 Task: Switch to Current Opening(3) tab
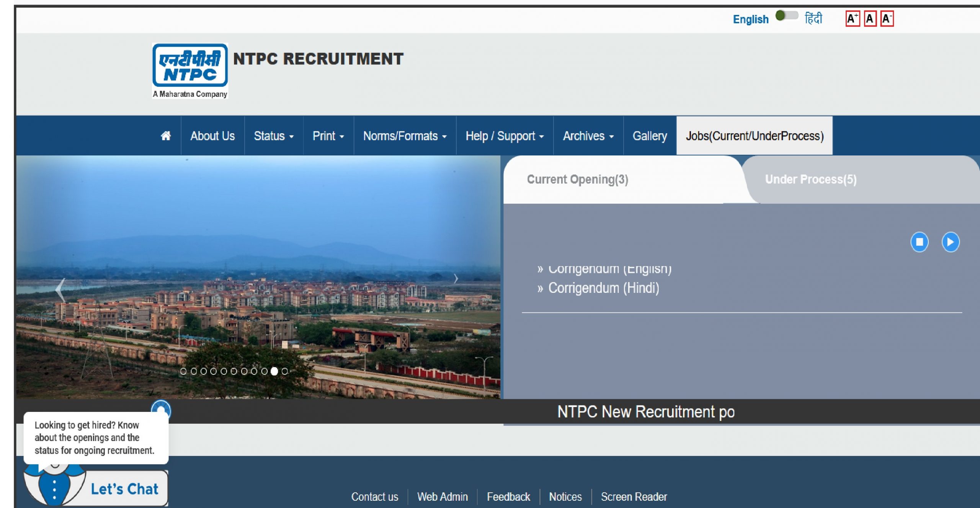[577, 180]
